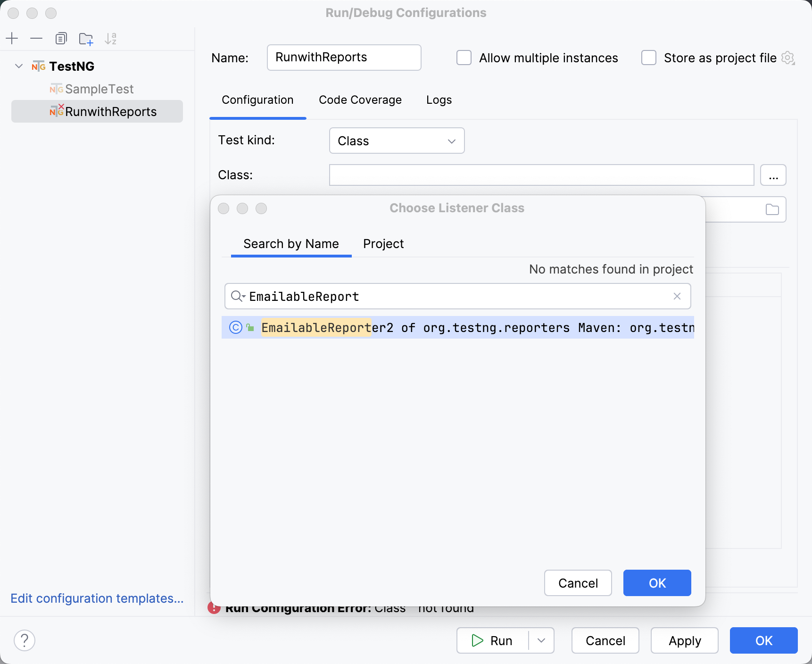Image resolution: width=812 pixels, height=664 pixels.
Task: Create a new configuration folder
Action: [x=86, y=38]
